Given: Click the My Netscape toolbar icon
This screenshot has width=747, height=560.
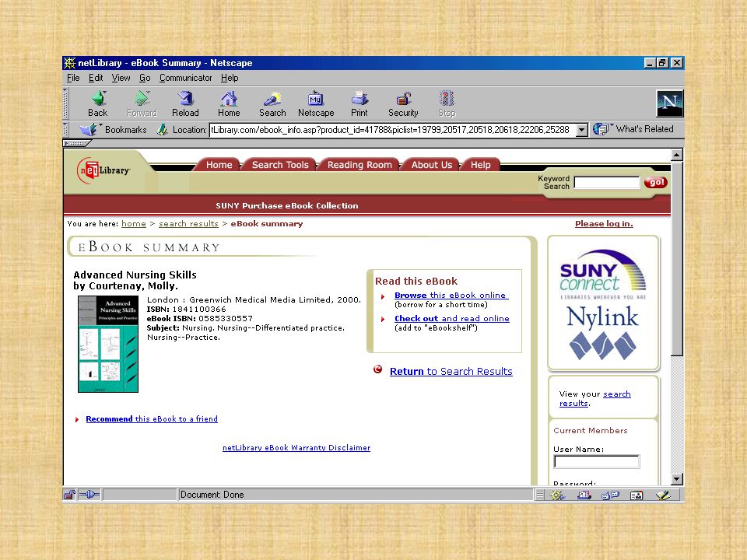Looking at the screenshot, I should [316, 103].
